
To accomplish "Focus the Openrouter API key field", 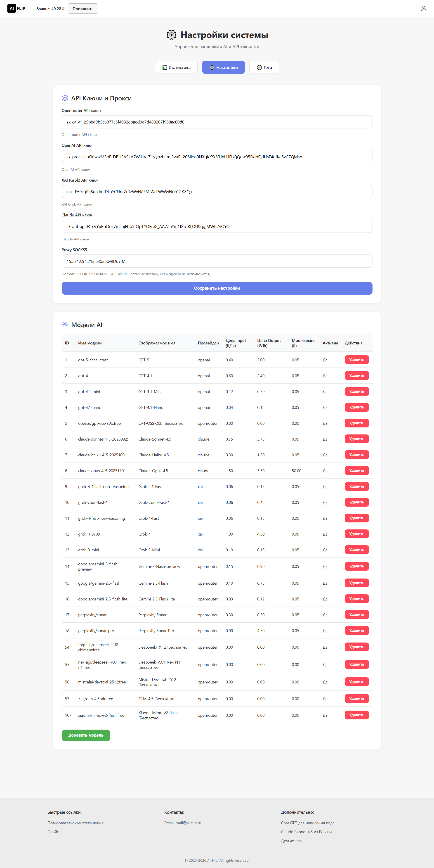I will pyautogui.click(x=217, y=122).
